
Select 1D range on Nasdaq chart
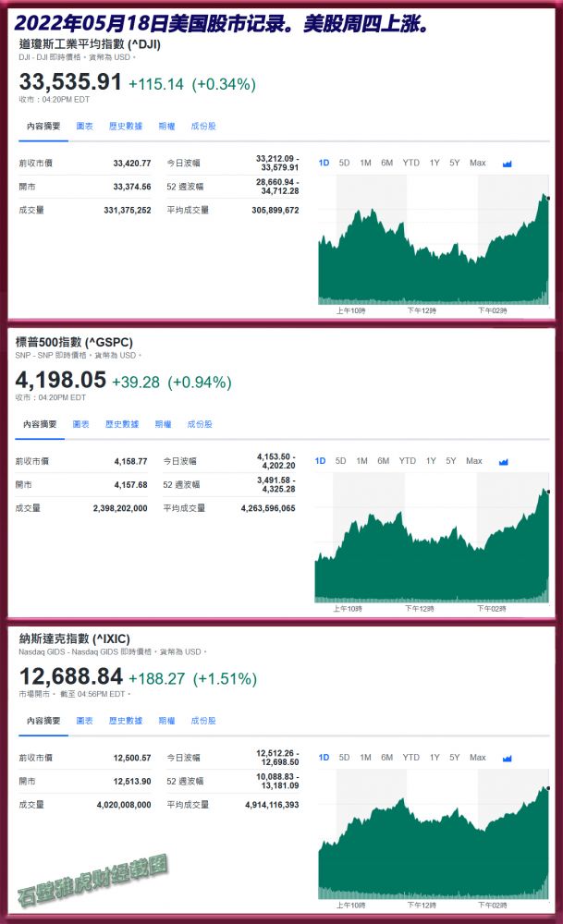click(324, 758)
